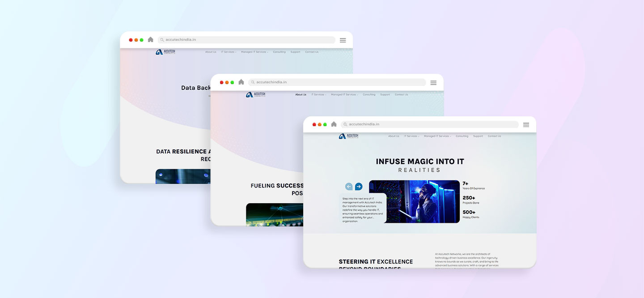
Task: Click the "At Accutech Networks" paragraph
Action: click(467, 260)
